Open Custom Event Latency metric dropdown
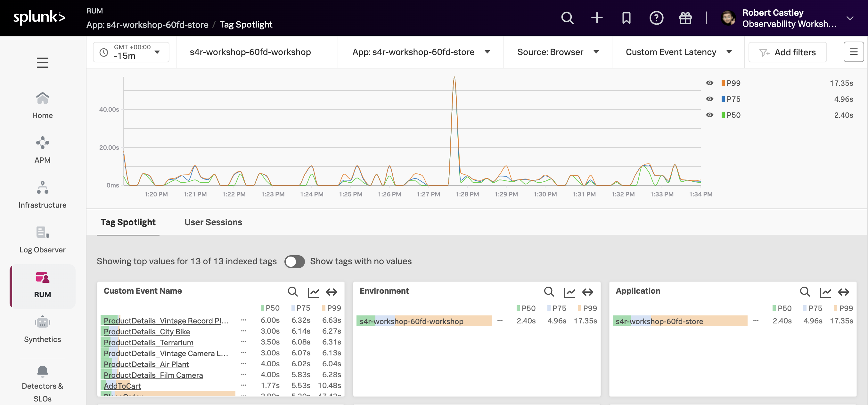The image size is (868, 405). pyautogui.click(x=678, y=52)
